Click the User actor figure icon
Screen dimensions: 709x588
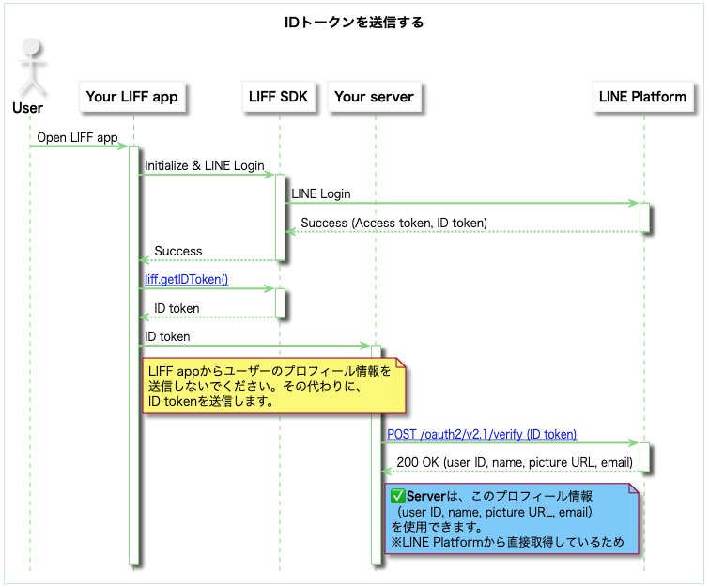(x=31, y=67)
